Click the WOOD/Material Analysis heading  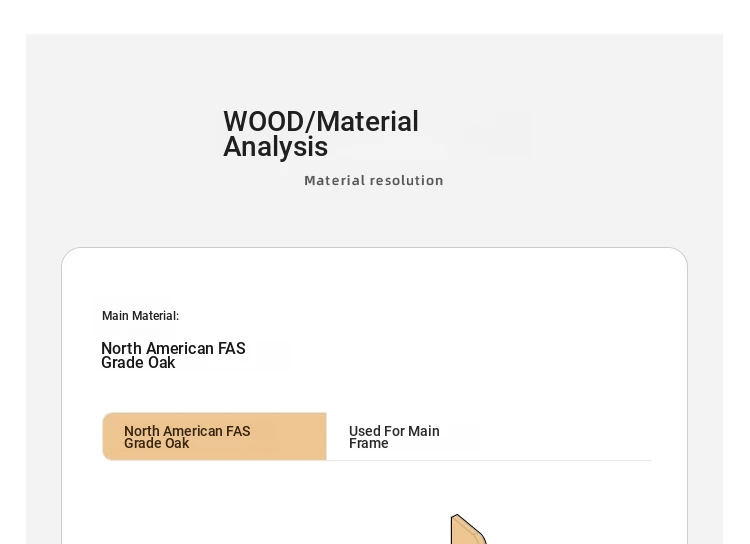(321, 133)
